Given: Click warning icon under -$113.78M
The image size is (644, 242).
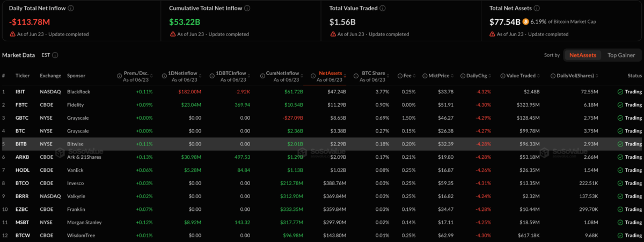Looking at the screenshot, I should tap(12, 34).
